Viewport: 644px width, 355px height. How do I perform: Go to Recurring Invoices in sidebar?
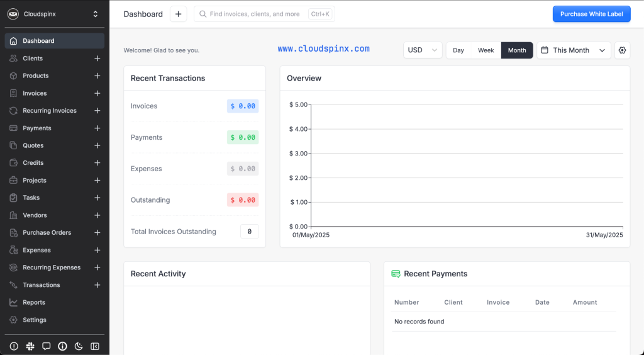tap(50, 111)
